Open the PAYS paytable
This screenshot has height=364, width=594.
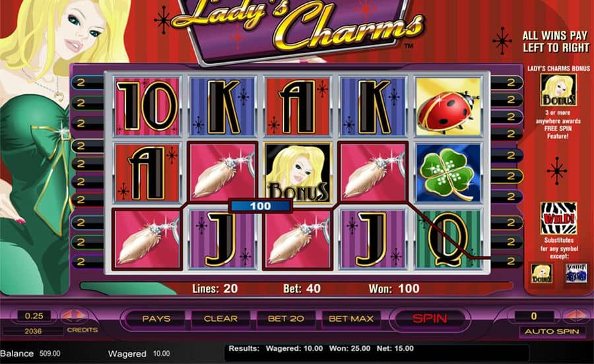pyautogui.click(x=156, y=319)
